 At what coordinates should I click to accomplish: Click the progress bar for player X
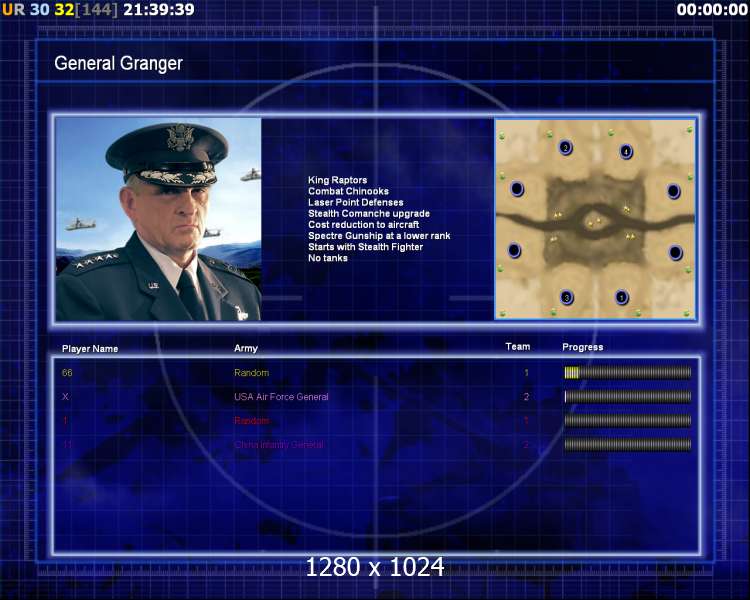point(628,396)
